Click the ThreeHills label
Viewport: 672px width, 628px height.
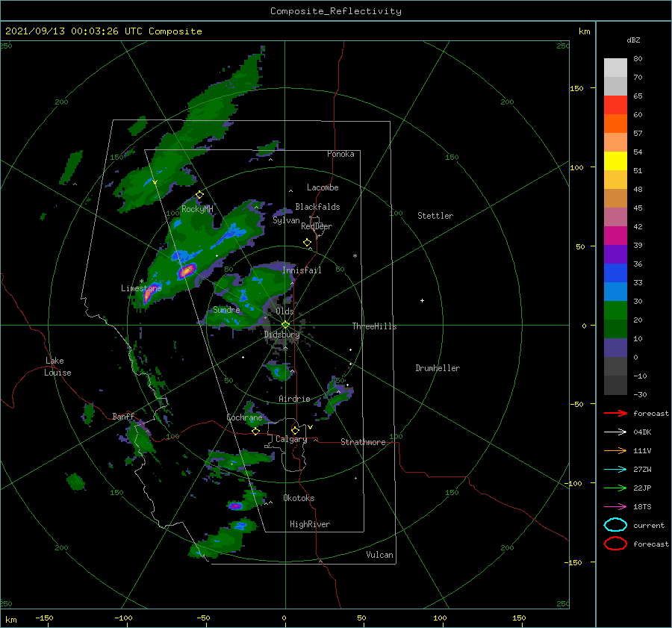[374, 326]
